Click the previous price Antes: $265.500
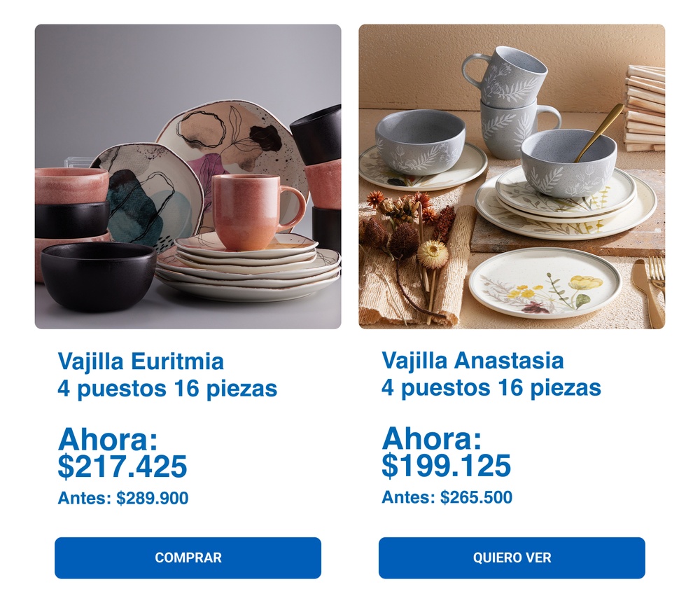700x603 pixels. click(447, 498)
